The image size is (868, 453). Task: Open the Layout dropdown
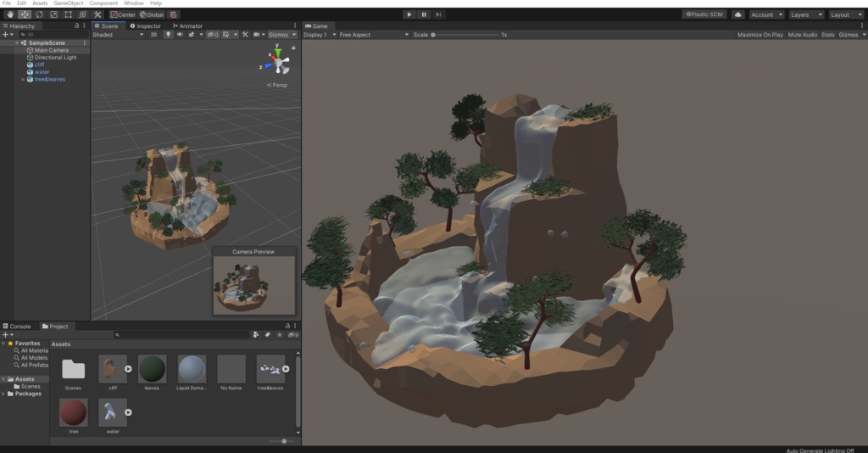pos(846,14)
